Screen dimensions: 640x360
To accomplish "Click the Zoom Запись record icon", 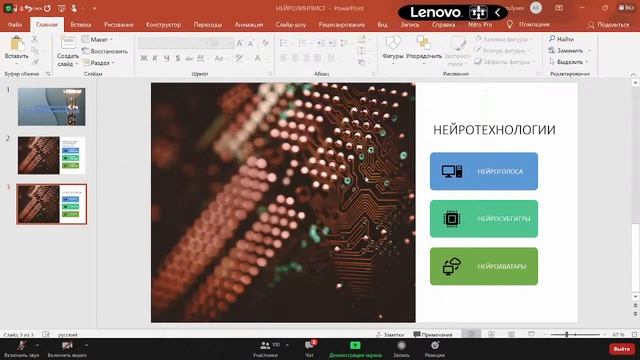I will coord(402,346).
